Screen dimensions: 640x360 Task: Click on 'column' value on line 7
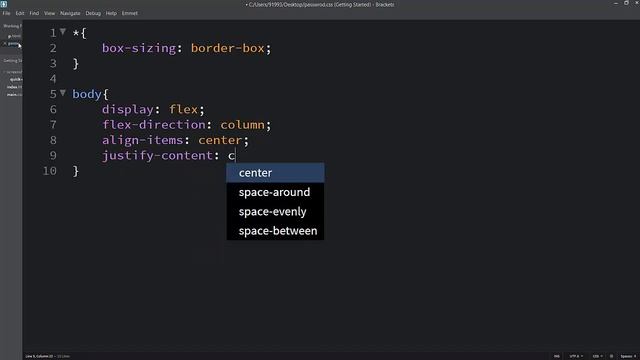(242, 124)
